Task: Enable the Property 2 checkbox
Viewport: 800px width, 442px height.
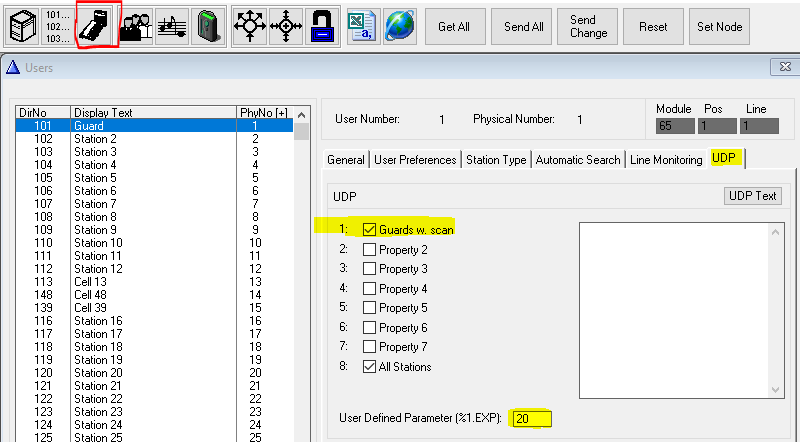Action: [x=369, y=250]
